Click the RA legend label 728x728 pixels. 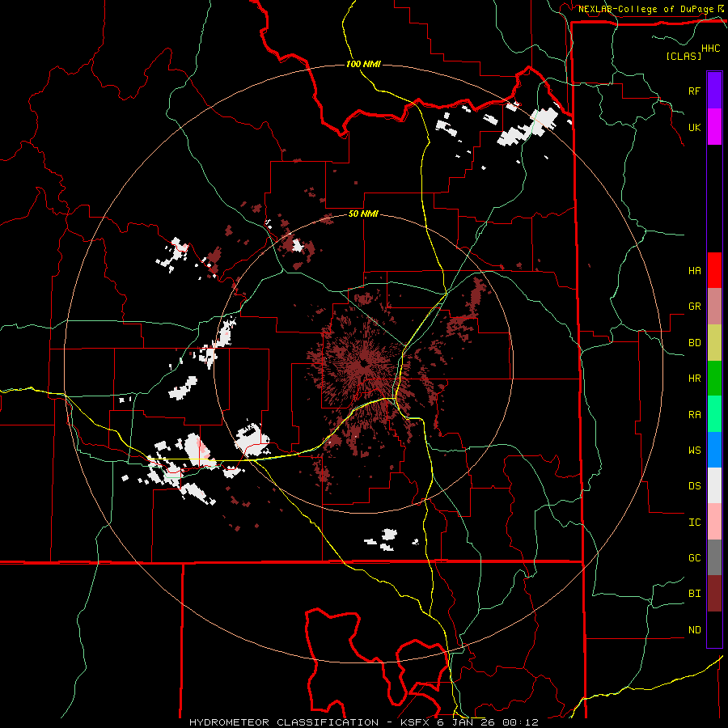(x=694, y=415)
